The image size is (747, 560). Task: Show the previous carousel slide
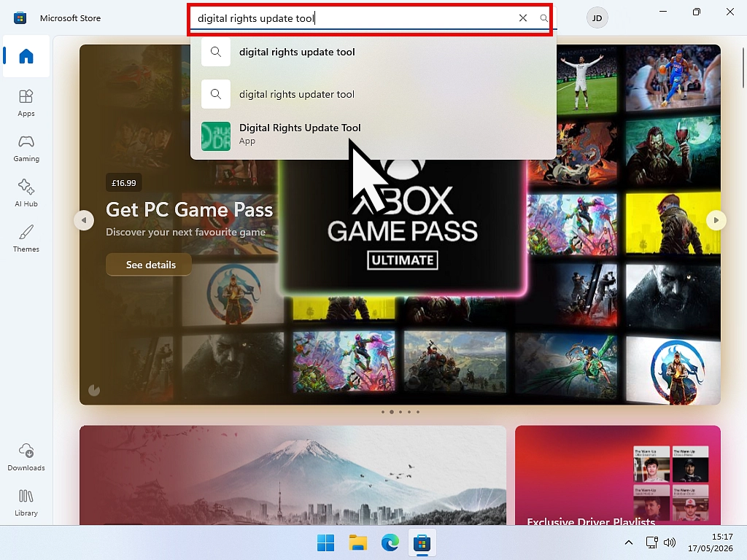pos(84,220)
